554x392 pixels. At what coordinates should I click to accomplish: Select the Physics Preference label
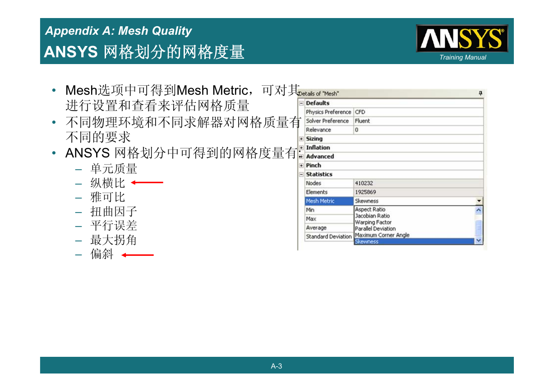tap(328, 112)
